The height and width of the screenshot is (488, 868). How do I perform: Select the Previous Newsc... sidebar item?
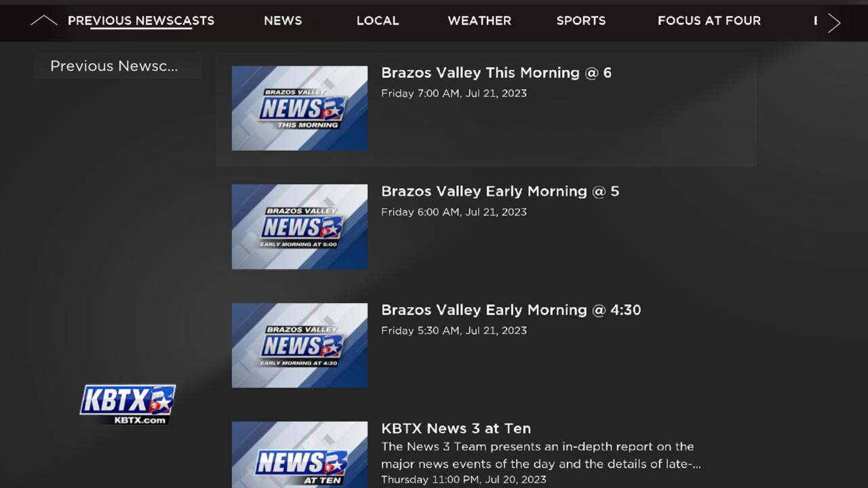point(117,66)
